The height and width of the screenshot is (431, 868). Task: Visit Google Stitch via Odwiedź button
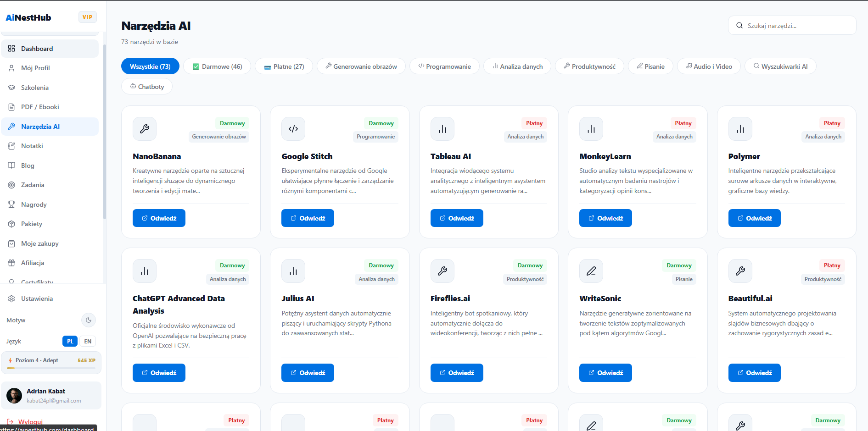308,218
